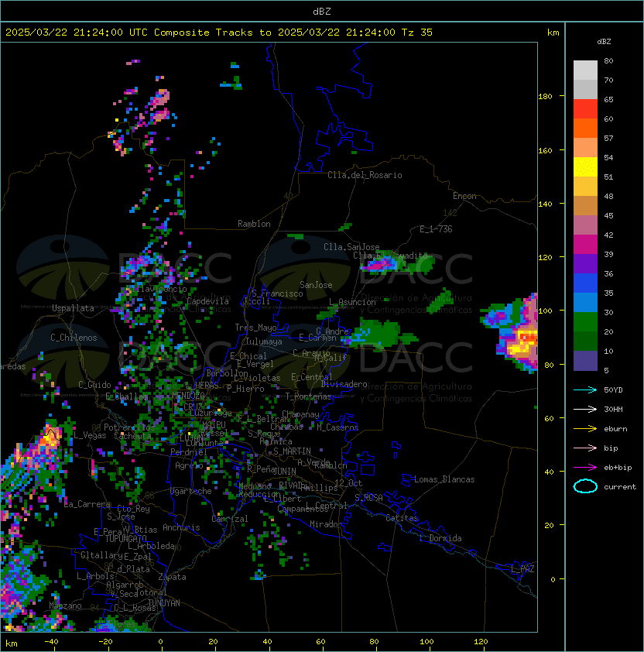Screen dimensions: 644x652
Task: Click the 'S_ROSA' map label
Action: pos(368,498)
